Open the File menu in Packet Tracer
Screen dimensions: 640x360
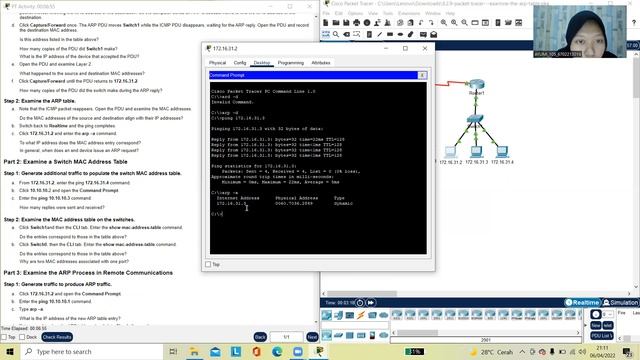(326, 13)
